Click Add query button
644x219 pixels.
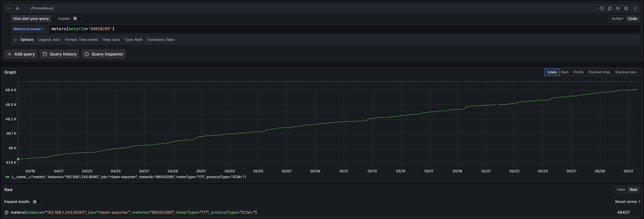pos(21,54)
